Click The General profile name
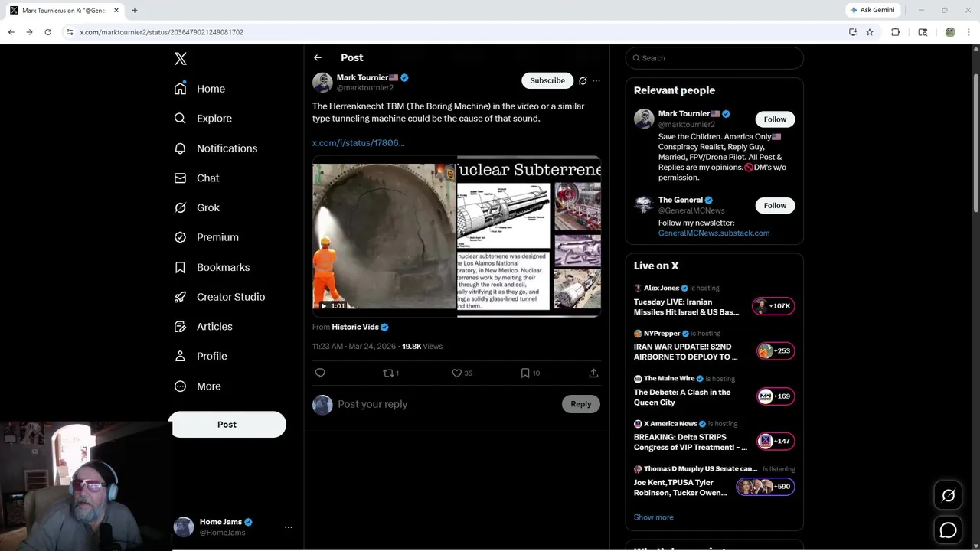Screen dimensions: 980x551 pyautogui.click(x=680, y=201)
